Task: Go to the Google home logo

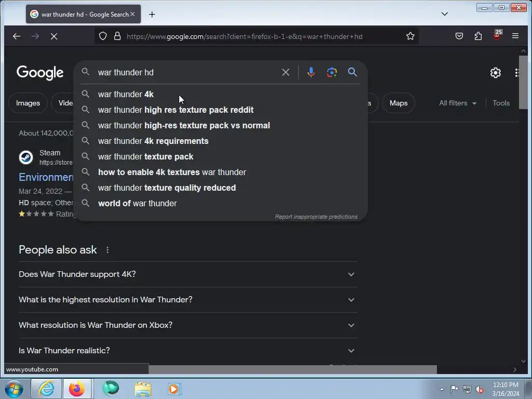Action: (x=40, y=73)
